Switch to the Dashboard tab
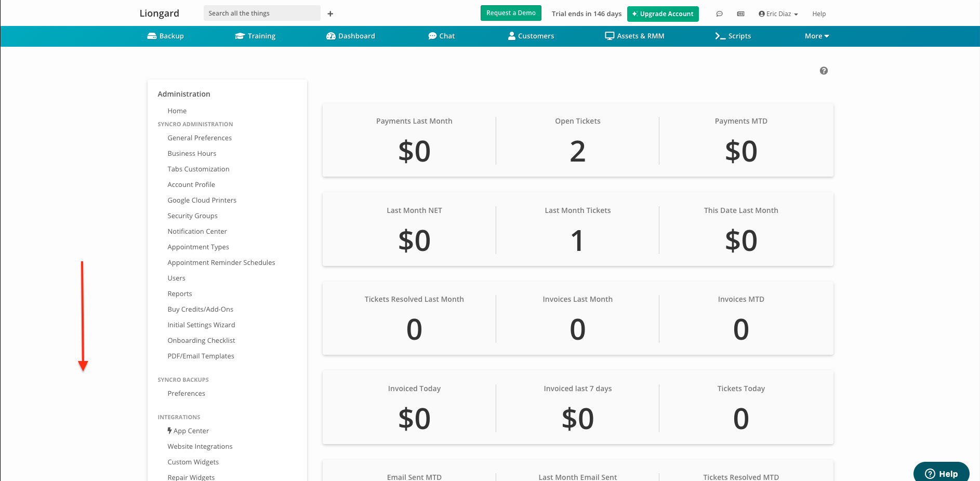The image size is (980, 481). (x=351, y=36)
